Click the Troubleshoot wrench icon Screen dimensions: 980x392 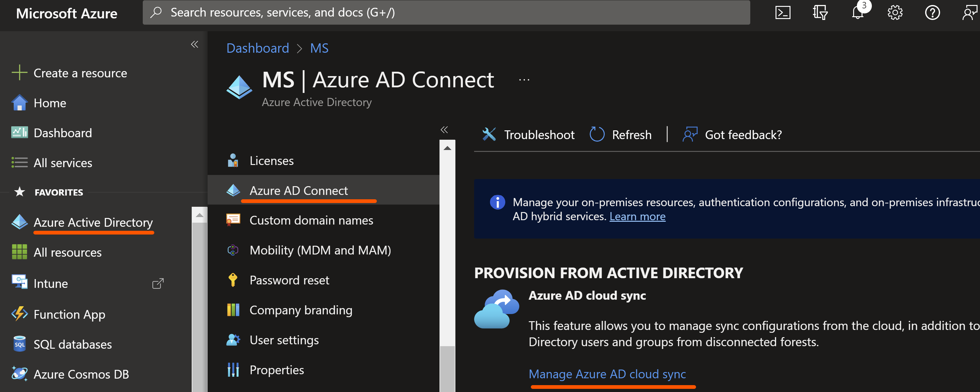click(489, 134)
